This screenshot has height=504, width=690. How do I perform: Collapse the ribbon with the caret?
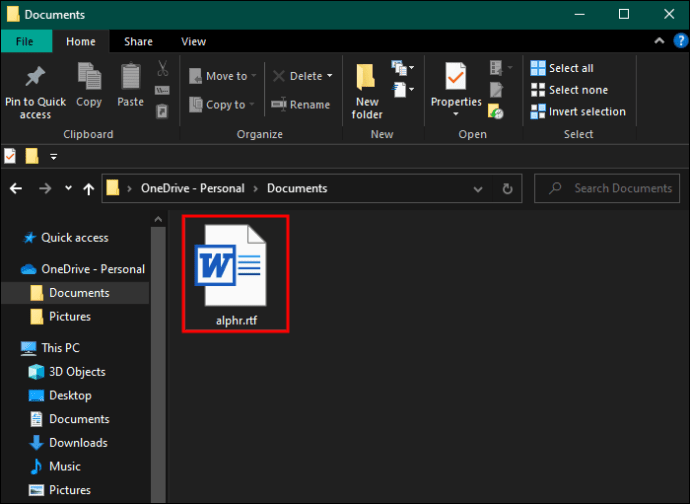(x=659, y=41)
